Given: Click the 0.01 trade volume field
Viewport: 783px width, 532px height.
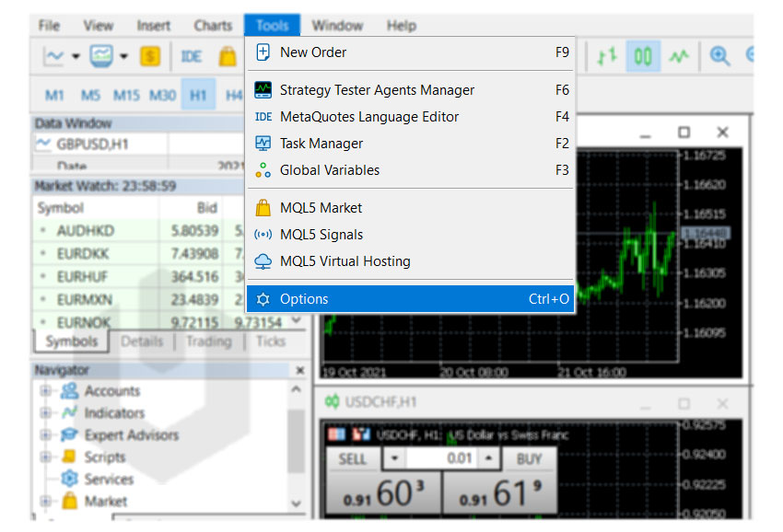Looking at the screenshot, I should [x=440, y=458].
